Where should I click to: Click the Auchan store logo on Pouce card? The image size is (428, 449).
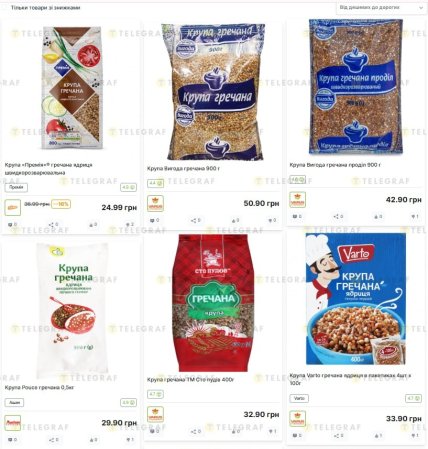click(x=13, y=423)
